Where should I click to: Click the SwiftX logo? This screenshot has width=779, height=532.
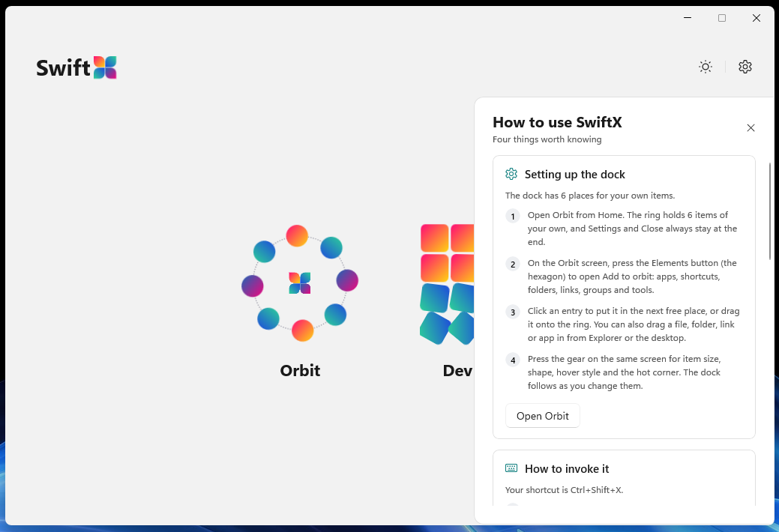pos(76,67)
